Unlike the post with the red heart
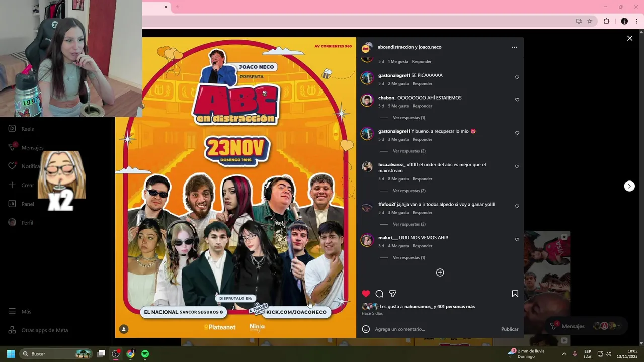Viewport: 644px width, 362px height. [x=366, y=294]
